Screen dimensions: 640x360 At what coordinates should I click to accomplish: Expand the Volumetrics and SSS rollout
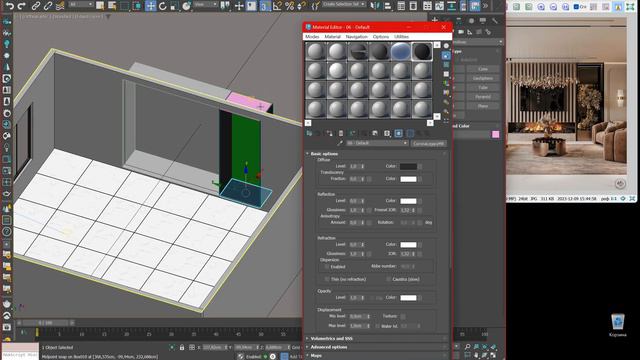pyautogui.click(x=376, y=338)
